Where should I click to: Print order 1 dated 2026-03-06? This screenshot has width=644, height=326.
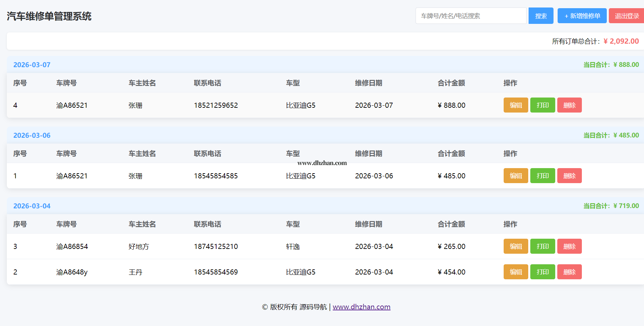tap(542, 176)
